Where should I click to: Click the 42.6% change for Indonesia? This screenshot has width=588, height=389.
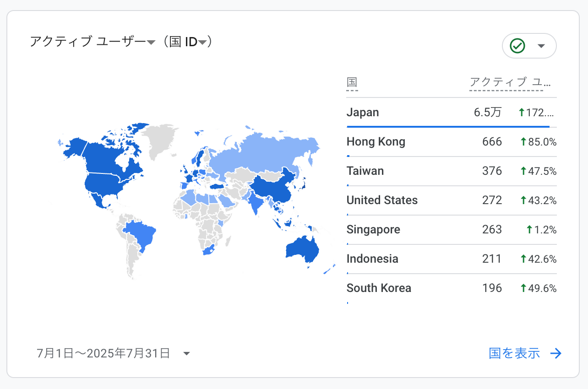539,259
